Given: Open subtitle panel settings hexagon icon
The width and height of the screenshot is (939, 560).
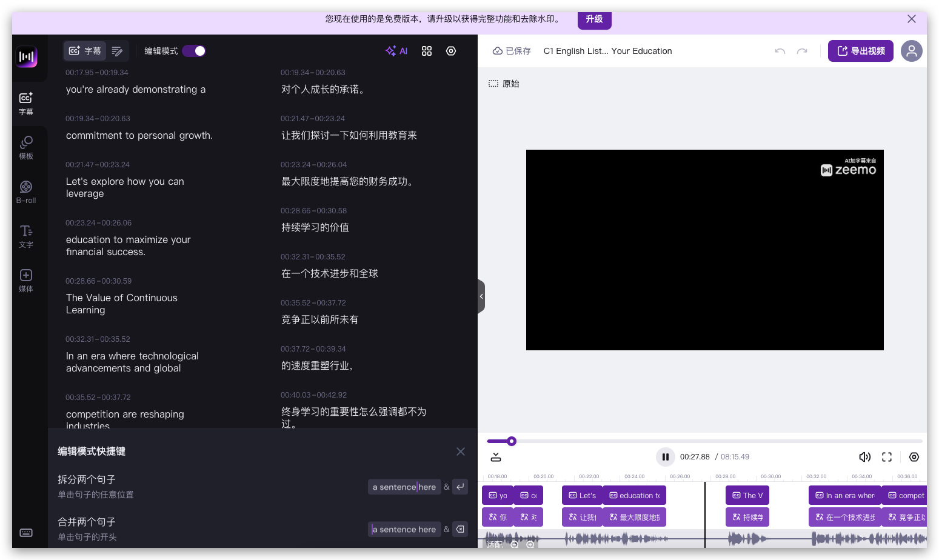Looking at the screenshot, I should click(x=451, y=51).
